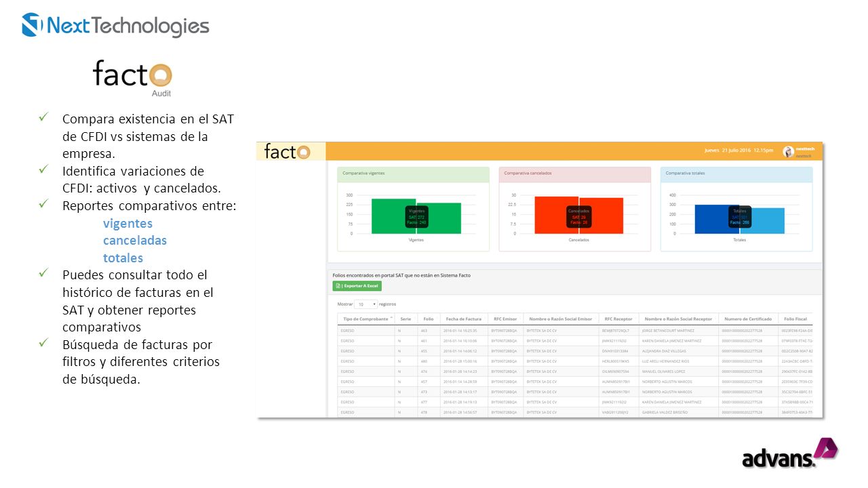Click the advans logo
Viewport: 868px width, 488px height.
click(789, 453)
